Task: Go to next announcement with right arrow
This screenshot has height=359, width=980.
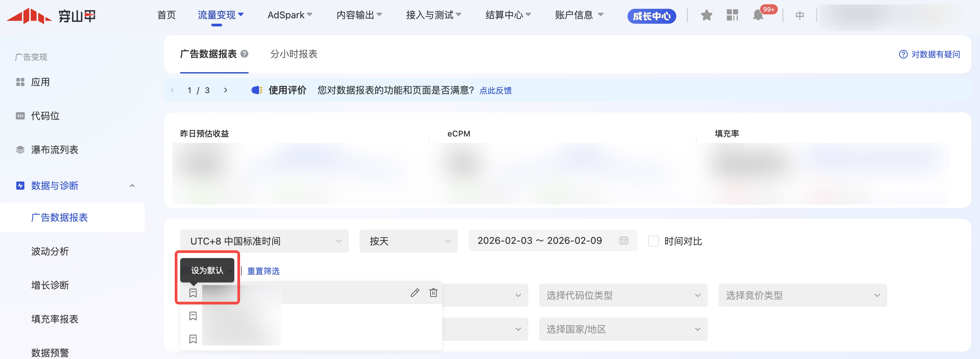Action: click(x=226, y=90)
